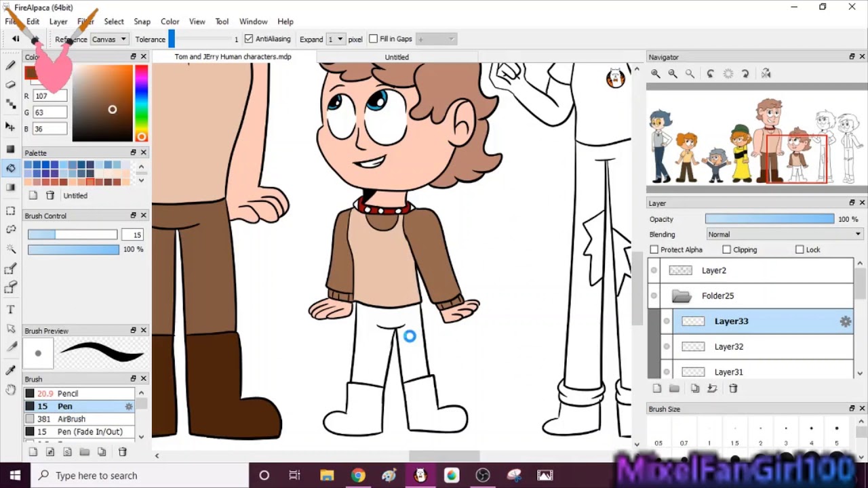Open the Reference Canvas dropdown

pos(110,39)
